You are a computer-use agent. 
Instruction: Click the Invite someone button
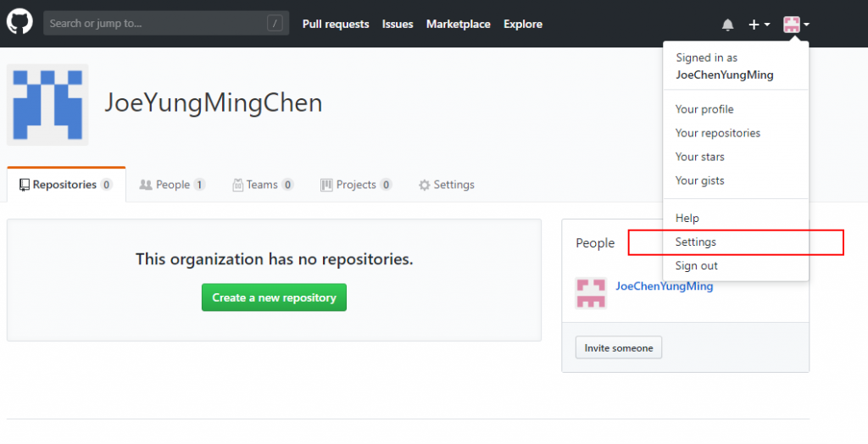coord(618,347)
